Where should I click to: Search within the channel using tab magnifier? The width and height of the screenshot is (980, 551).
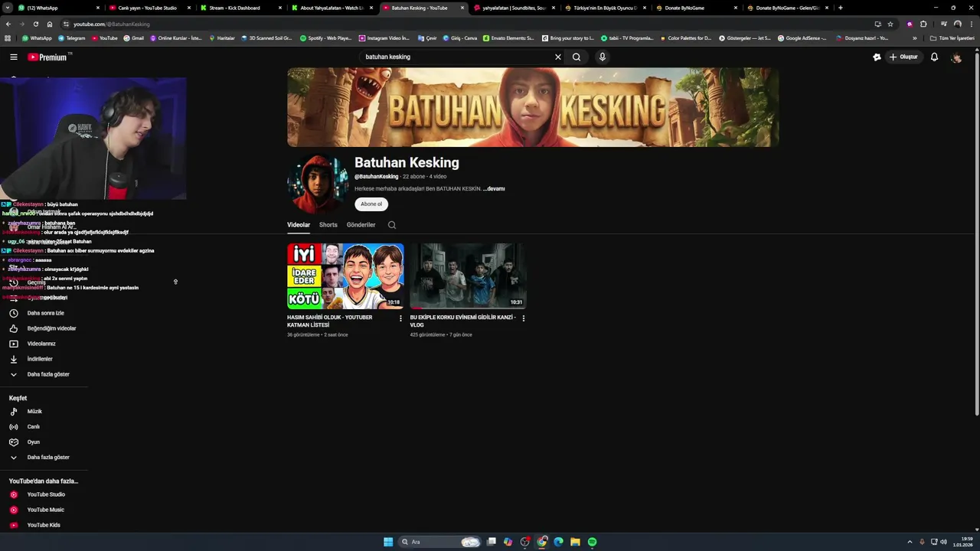tap(392, 225)
